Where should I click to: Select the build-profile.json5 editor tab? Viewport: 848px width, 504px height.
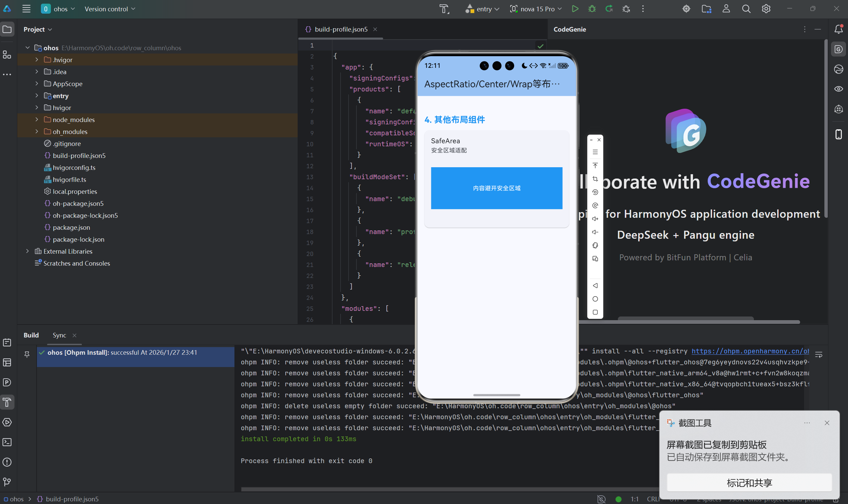[341, 29]
